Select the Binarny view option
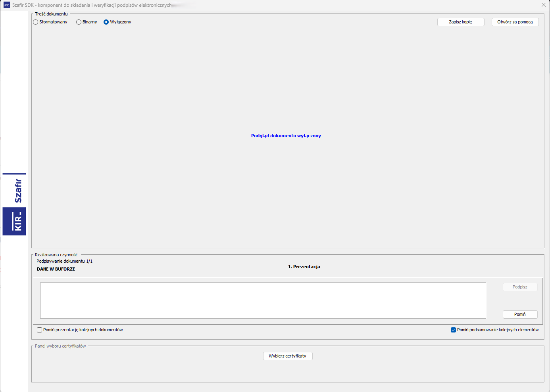The image size is (550, 392). click(79, 22)
